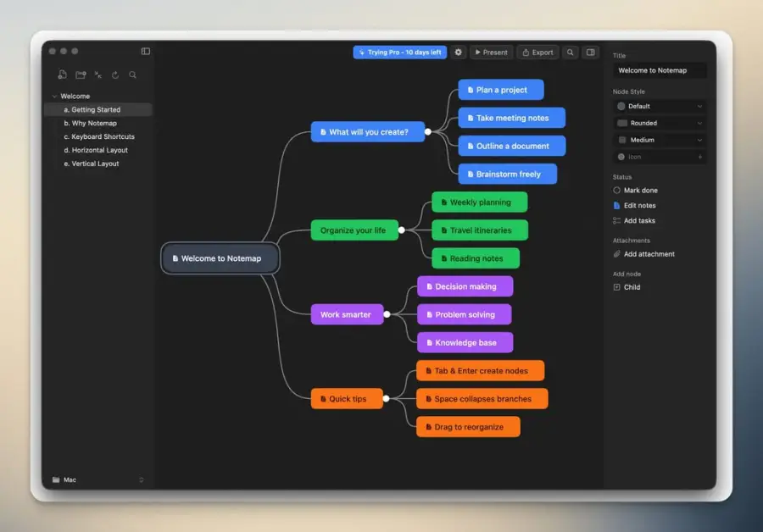Select the Travel itineraries node
The height and width of the screenshot is (532, 763).
tap(480, 230)
